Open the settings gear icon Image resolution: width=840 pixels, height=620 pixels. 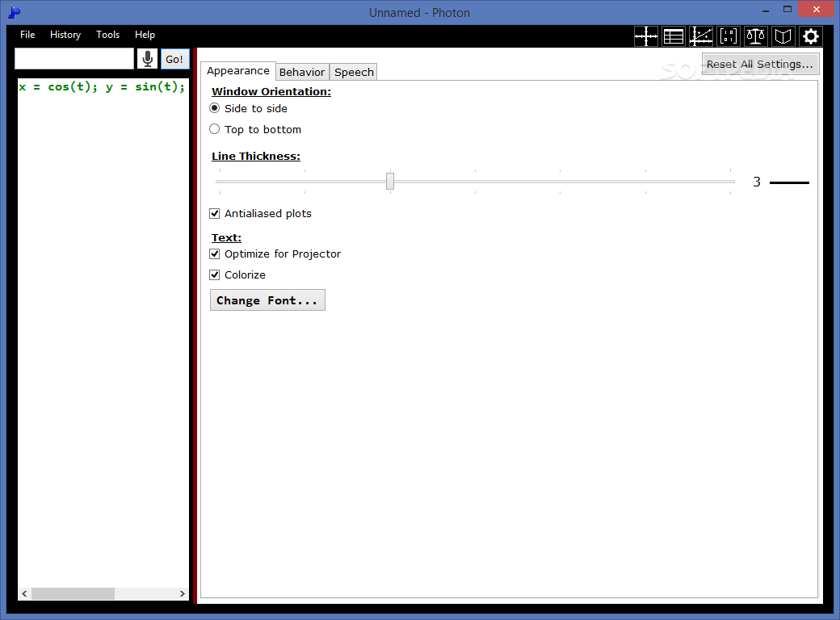[811, 36]
